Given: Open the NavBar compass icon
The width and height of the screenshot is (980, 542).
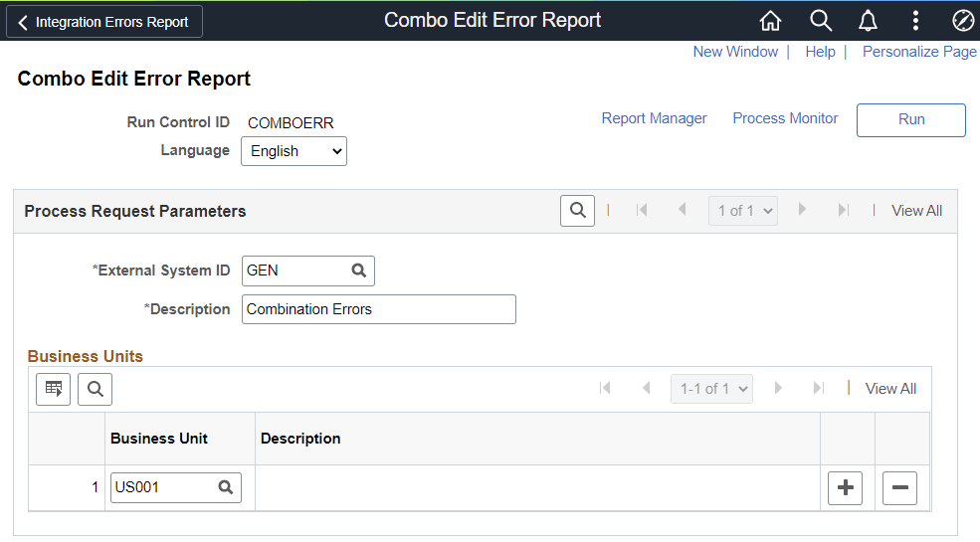Looking at the screenshot, I should (x=962, y=21).
